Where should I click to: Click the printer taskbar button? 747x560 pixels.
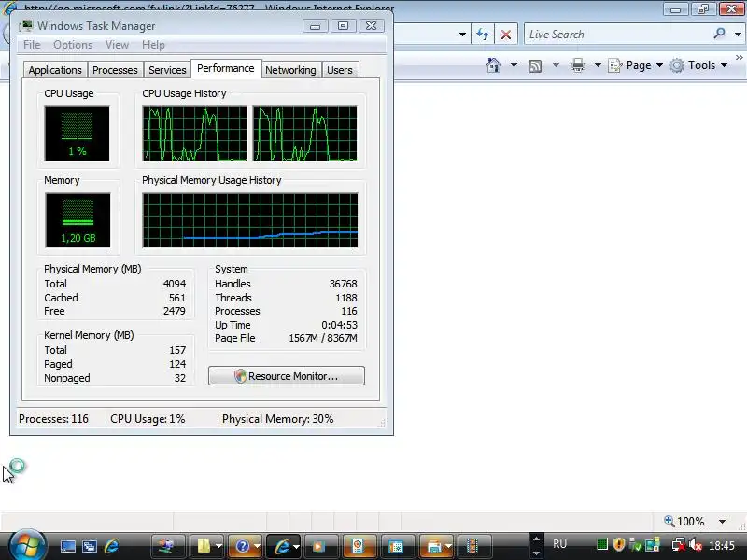(x=436, y=546)
